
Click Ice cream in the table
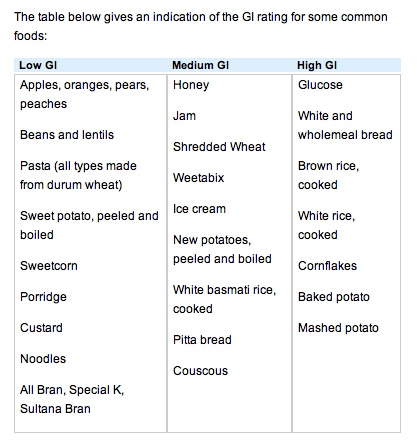pos(199,209)
